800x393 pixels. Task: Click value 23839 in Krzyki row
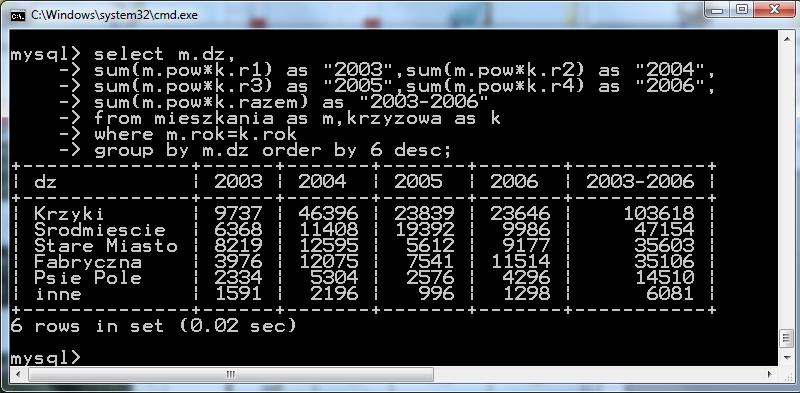(424, 213)
